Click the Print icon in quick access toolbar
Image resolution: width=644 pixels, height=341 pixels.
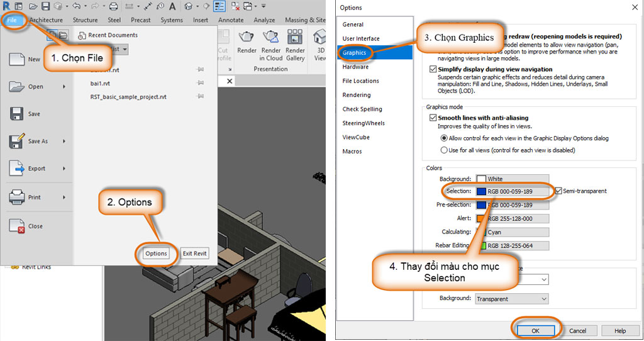pos(113,6)
